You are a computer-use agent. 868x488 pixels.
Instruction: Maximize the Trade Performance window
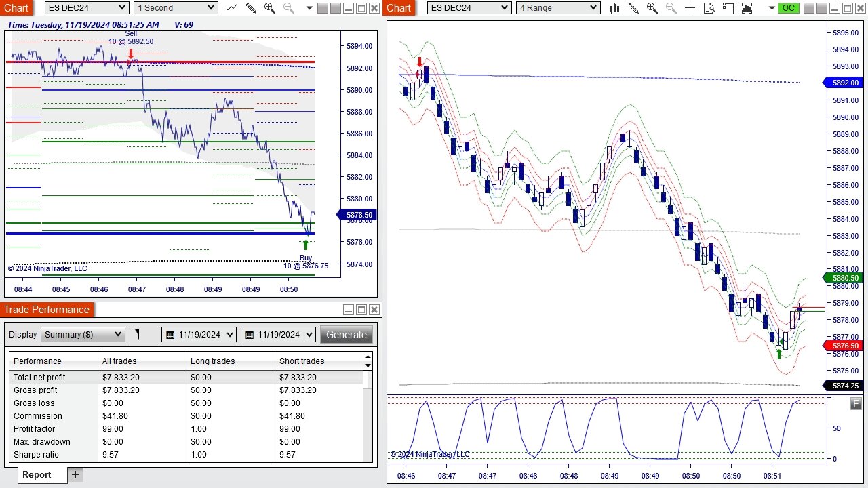[x=361, y=310]
